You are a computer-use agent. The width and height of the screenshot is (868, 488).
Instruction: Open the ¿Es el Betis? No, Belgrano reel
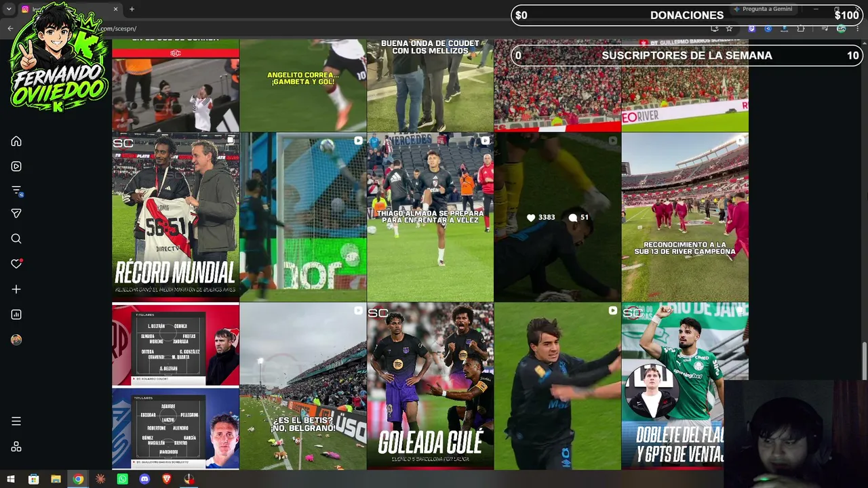click(303, 386)
